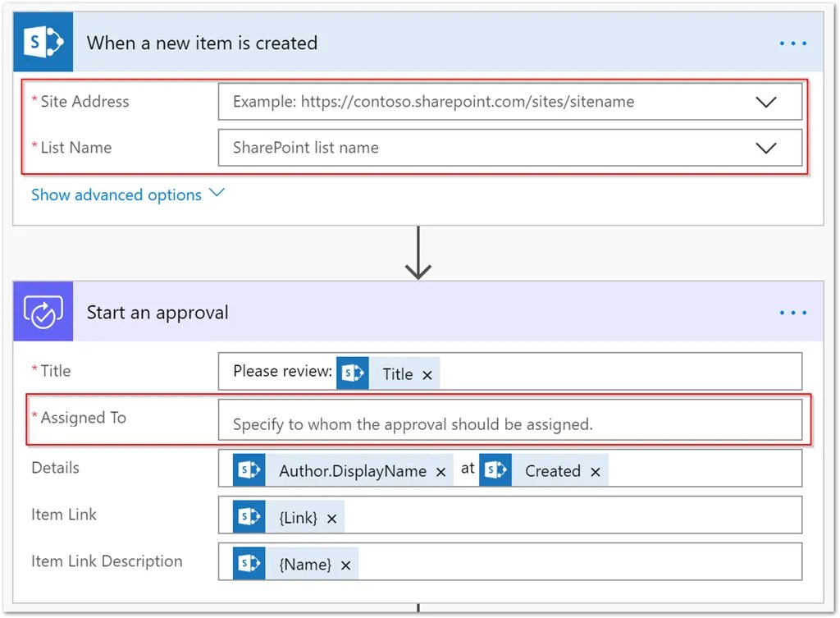The height and width of the screenshot is (618, 840).
Task: Remove the Created token from Details
Action: click(596, 472)
